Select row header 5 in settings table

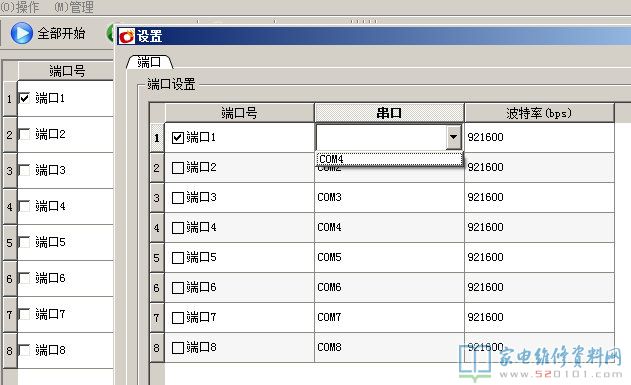tap(157, 257)
